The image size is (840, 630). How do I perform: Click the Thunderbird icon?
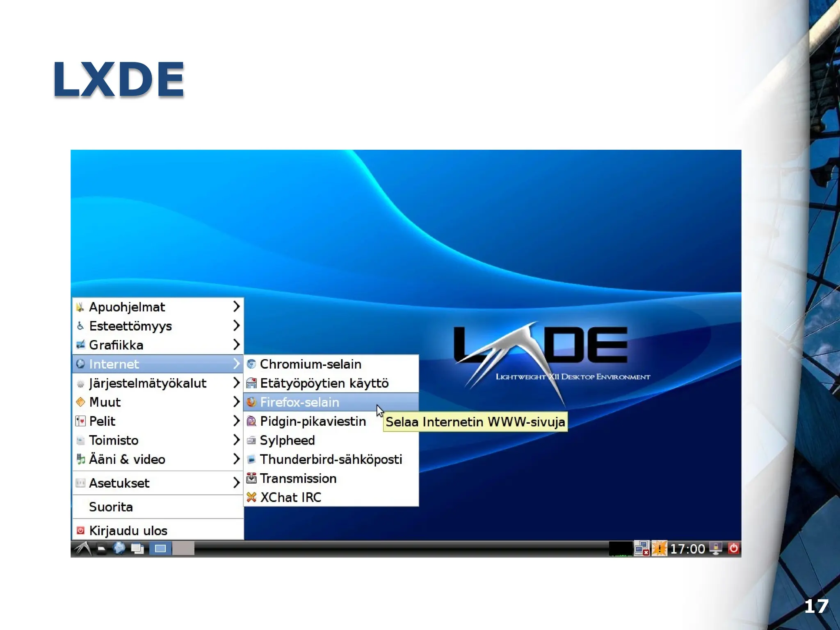click(x=251, y=459)
